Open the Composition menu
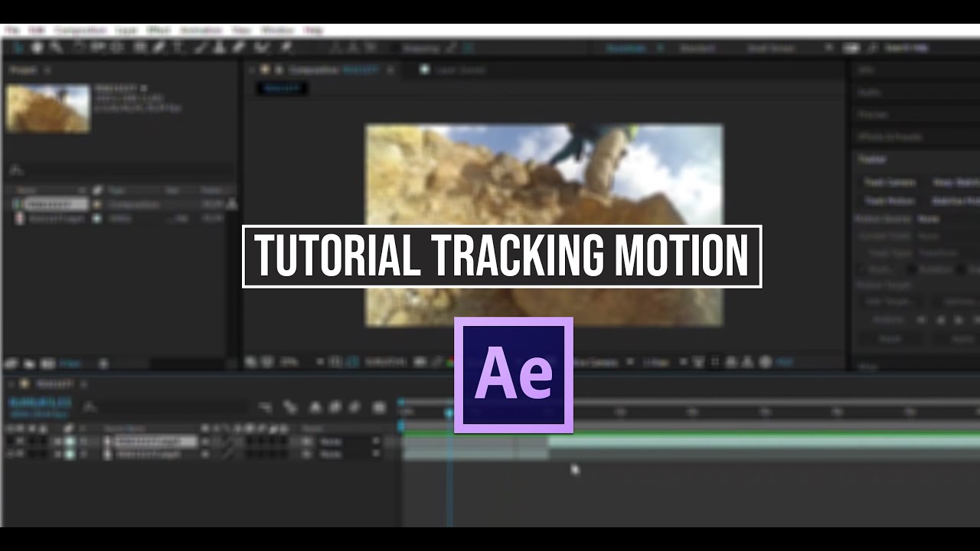 click(x=80, y=30)
